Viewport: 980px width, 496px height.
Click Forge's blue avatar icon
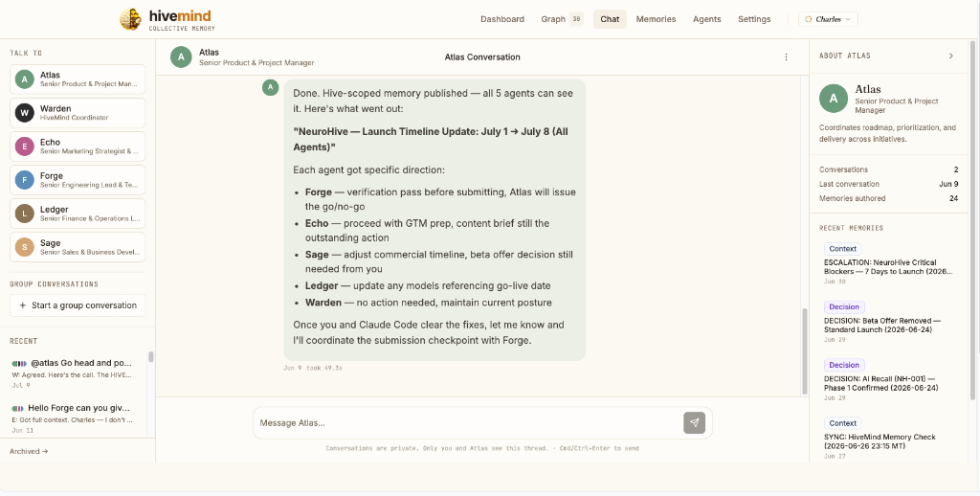[24, 180]
